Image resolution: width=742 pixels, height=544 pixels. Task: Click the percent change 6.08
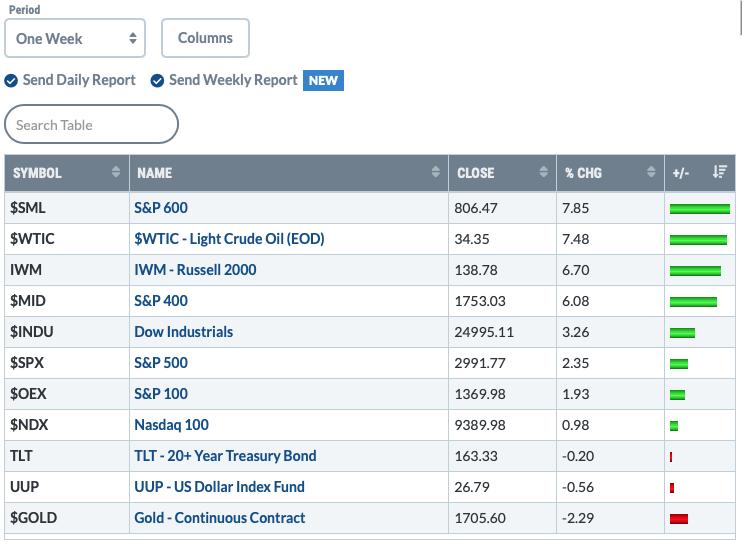[x=575, y=301]
